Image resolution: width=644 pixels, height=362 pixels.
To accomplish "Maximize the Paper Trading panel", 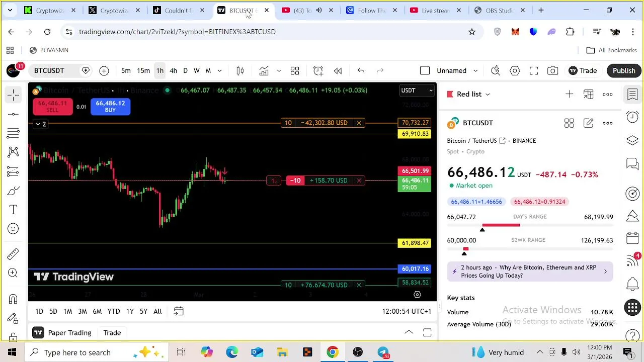I will pos(427,332).
